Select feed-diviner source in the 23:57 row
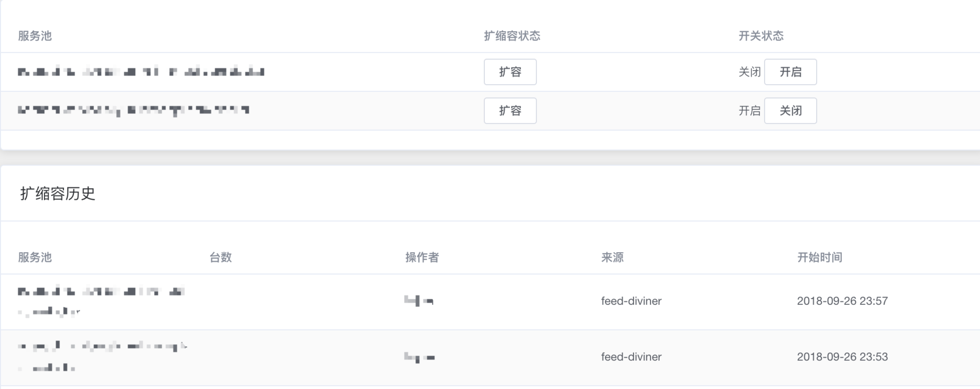Screen dimensions: 980x389 click(631, 301)
